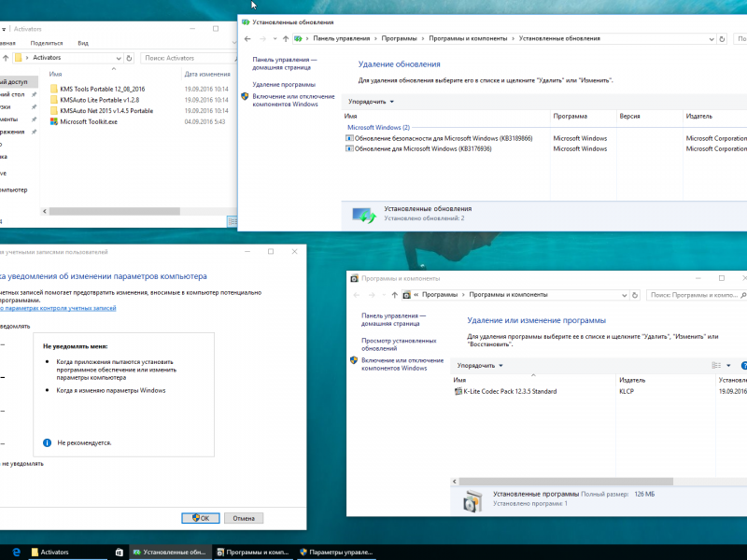Open Control Panel home link in Programs and Features
The image size is (747, 560).
pyautogui.click(x=393, y=319)
